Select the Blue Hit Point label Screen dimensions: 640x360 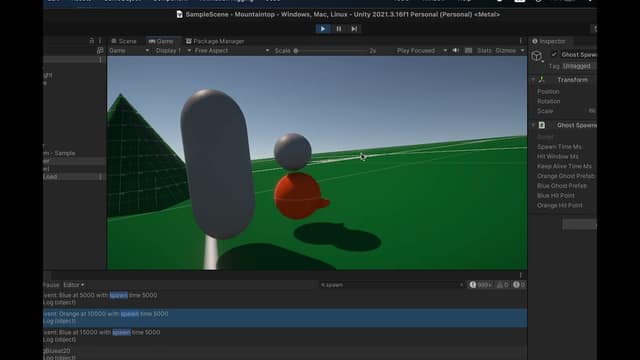[x=556, y=196]
